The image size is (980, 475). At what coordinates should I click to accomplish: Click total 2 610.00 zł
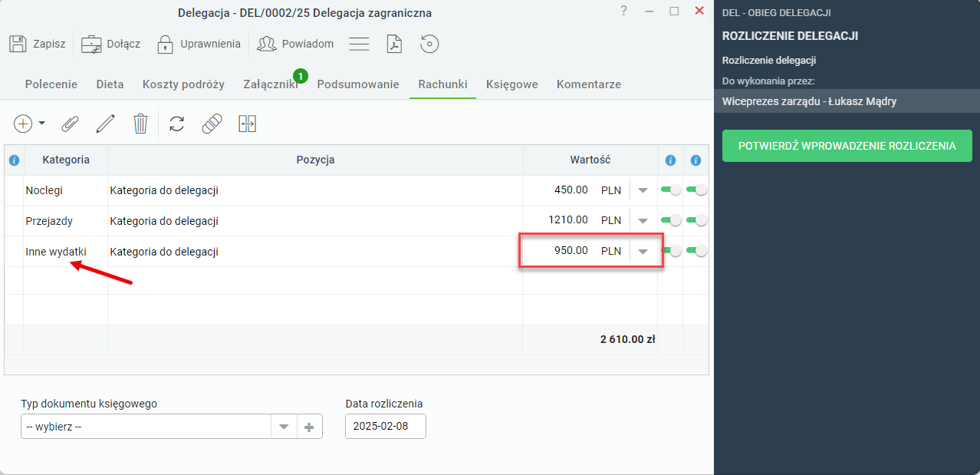627,339
